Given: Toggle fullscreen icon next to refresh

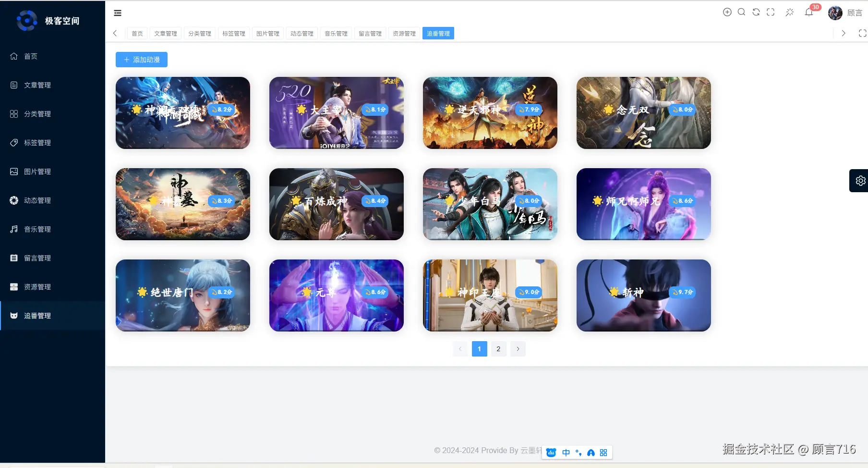Looking at the screenshot, I should 771,12.
